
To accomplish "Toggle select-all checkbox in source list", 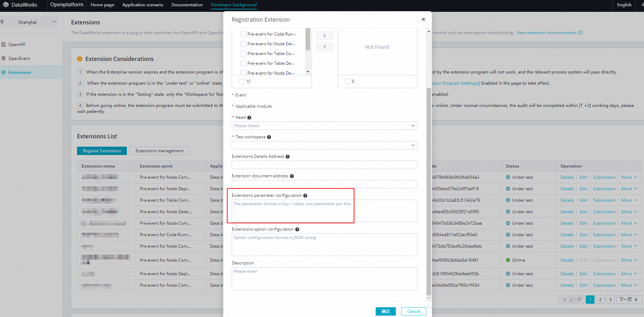I will tap(242, 82).
